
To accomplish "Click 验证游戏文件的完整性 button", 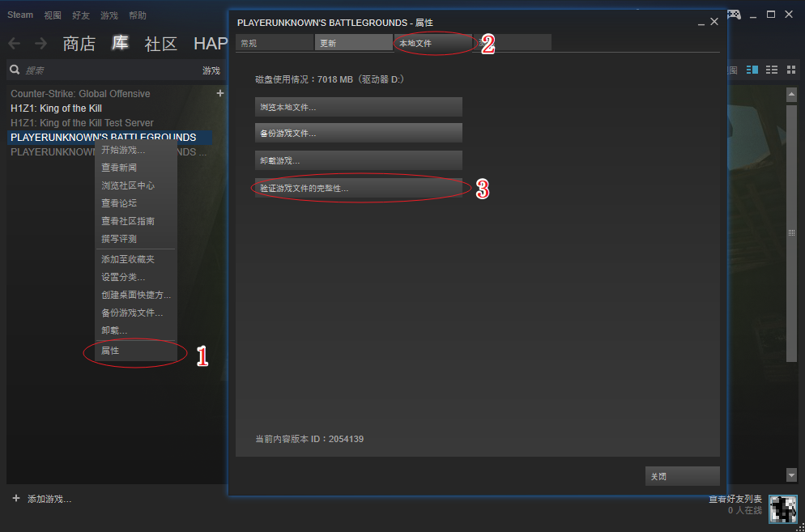I will click(358, 188).
